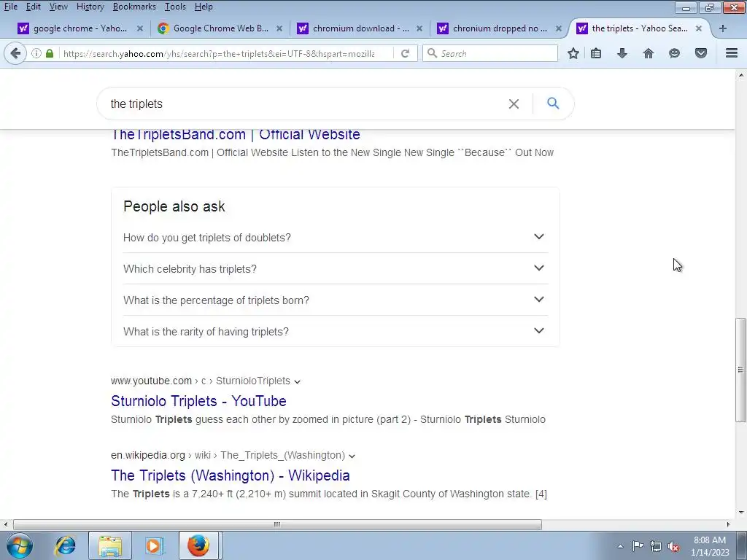This screenshot has height=560, width=747.
Task: Click the horizontal scrollbar thumb
Action: 277,524
